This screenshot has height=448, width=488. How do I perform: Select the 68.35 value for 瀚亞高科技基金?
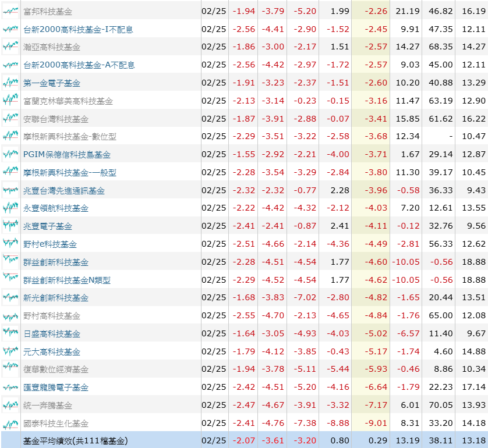pyautogui.click(x=441, y=47)
